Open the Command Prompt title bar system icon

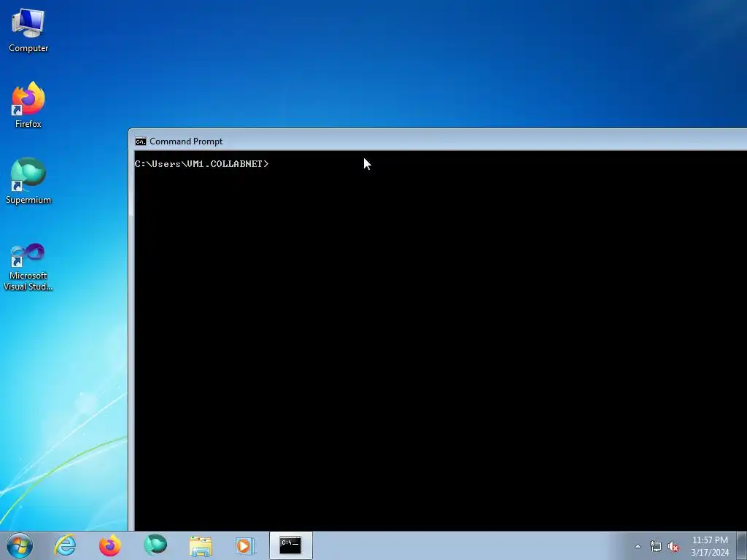coord(141,141)
